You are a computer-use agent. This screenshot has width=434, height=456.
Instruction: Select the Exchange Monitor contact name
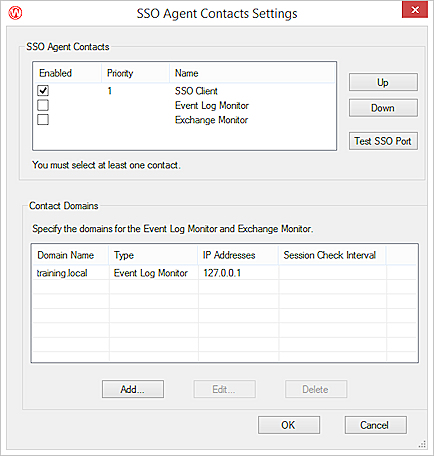click(x=211, y=120)
